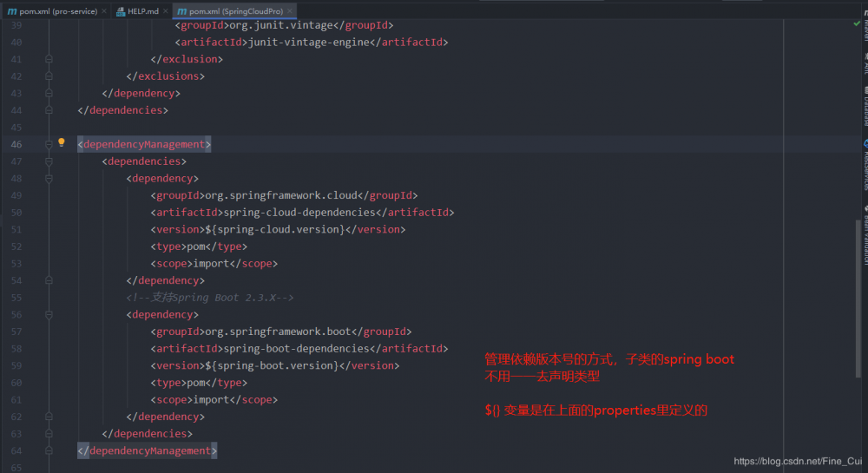The height and width of the screenshot is (473, 868).
Task: Collapse fold marker at line 63 closing dependencies
Action: (49, 434)
